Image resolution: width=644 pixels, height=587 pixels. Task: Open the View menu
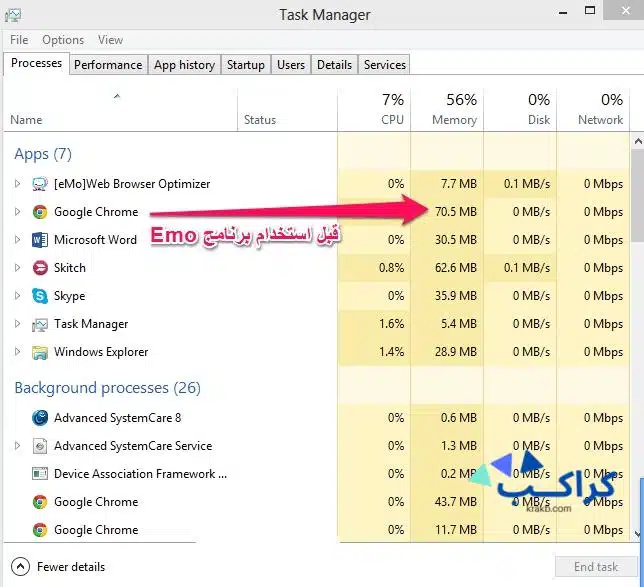click(x=110, y=40)
